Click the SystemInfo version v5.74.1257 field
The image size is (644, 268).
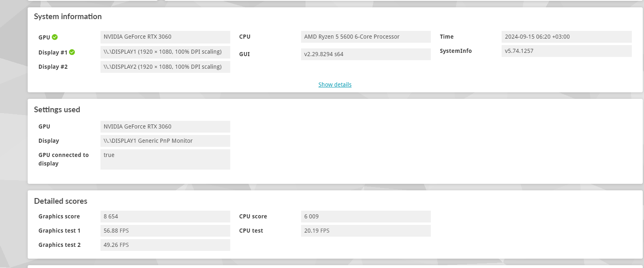point(566,51)
